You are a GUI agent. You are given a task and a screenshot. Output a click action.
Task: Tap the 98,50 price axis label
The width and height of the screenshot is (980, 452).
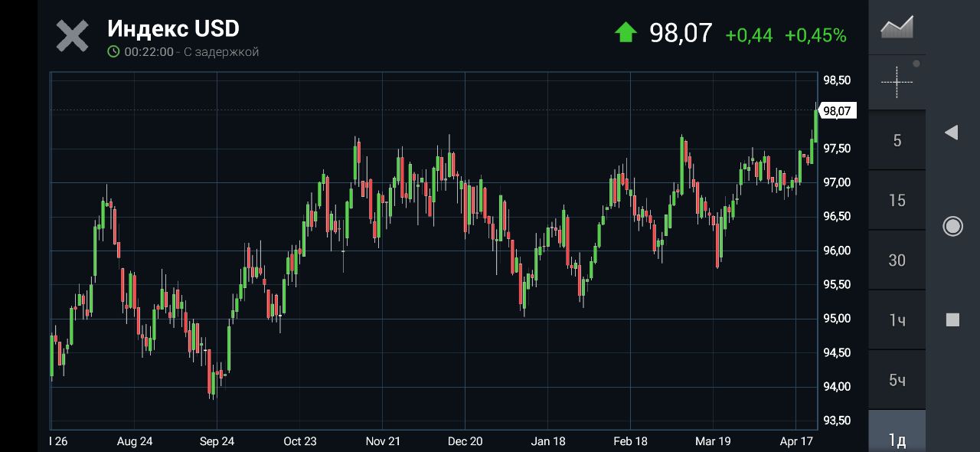[837, 80]
